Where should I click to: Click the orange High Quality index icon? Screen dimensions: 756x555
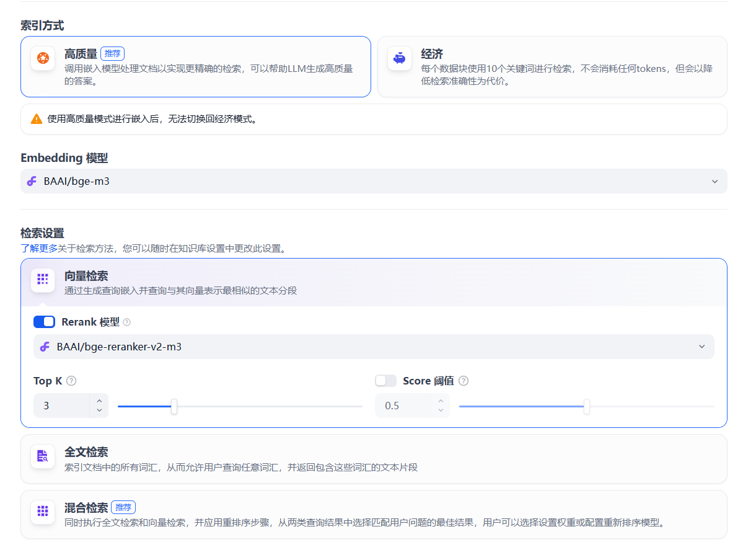43,58
